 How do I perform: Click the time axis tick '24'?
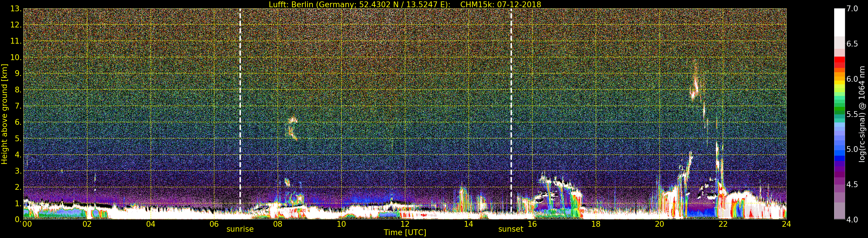point(786,224)
